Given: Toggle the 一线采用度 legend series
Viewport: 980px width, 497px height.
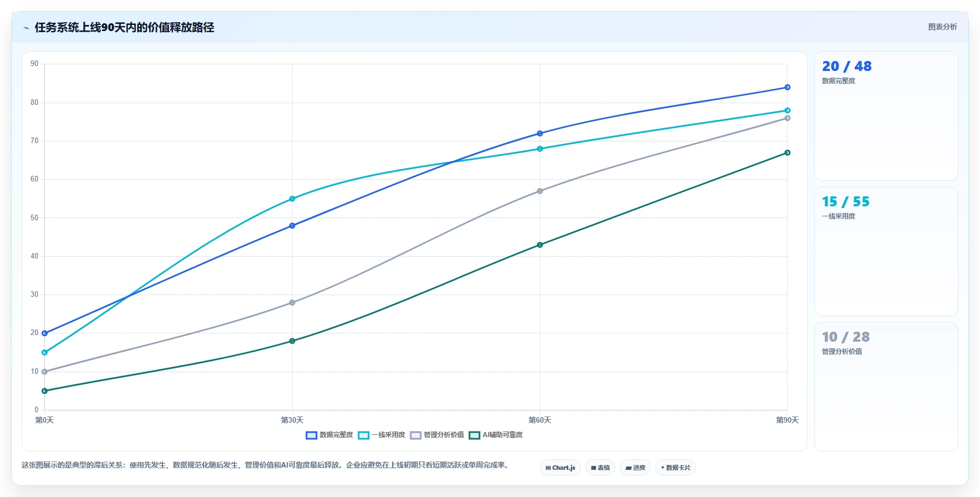Looking at the screenshot, I should (x=381, y=435).
